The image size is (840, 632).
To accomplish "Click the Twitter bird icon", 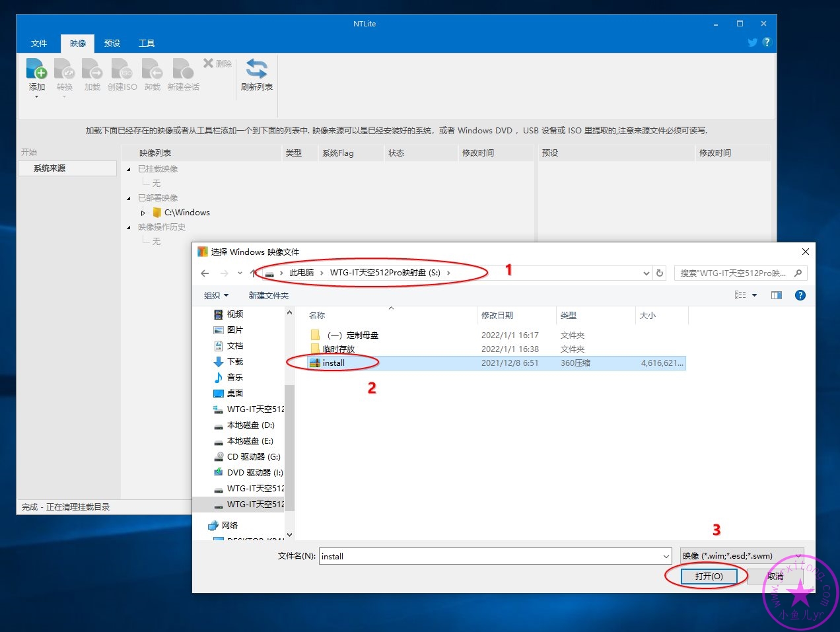I will 752,42.
